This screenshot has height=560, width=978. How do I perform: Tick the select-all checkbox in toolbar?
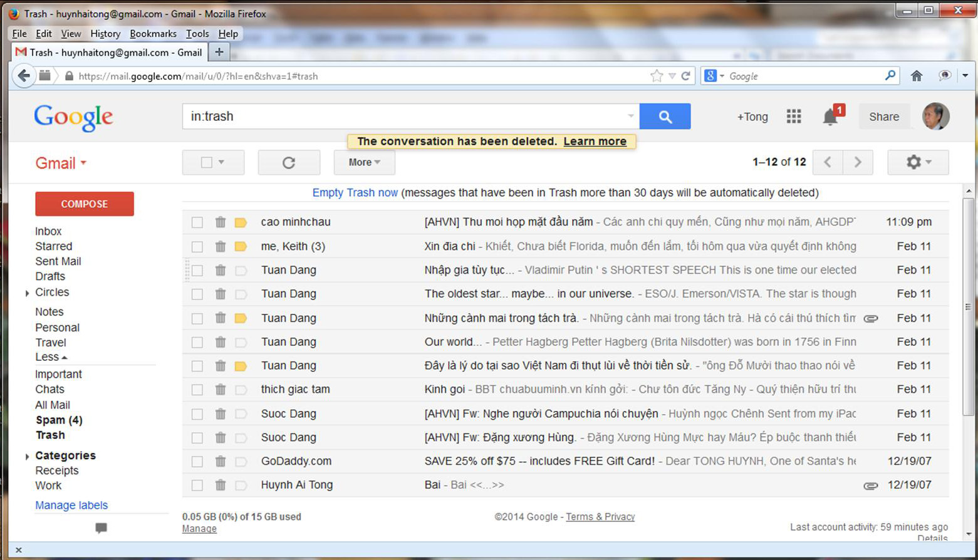pos(206,162)
